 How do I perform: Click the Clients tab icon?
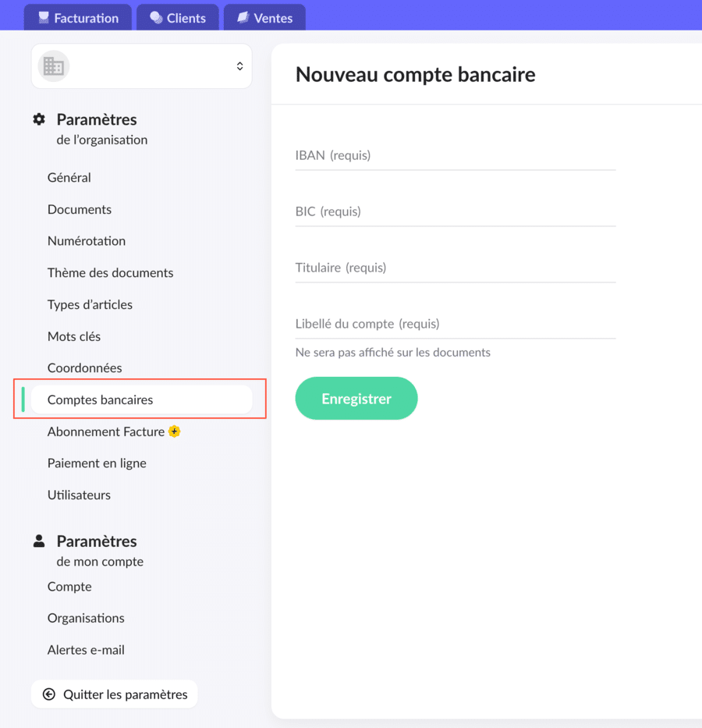point(156,18)
